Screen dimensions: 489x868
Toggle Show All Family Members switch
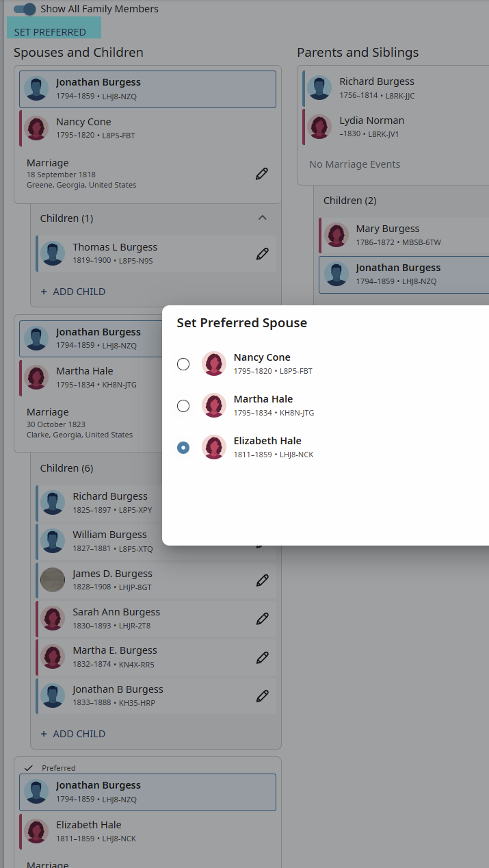[25, 9]
